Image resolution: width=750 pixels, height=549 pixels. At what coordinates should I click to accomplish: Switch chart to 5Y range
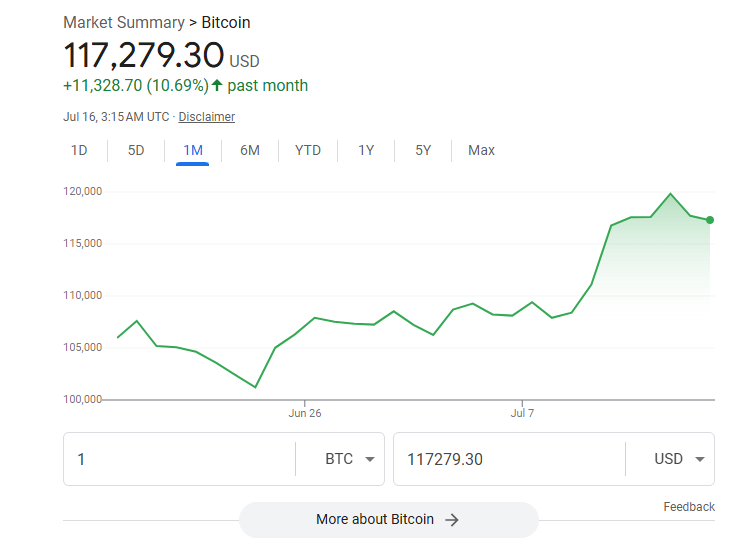click(423, 151)
